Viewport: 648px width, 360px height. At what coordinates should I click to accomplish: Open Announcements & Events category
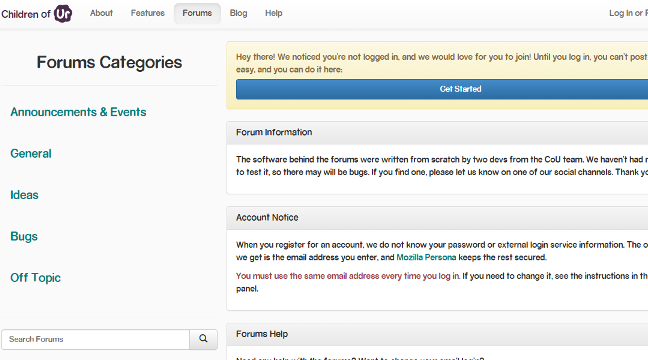coord(78,112)
